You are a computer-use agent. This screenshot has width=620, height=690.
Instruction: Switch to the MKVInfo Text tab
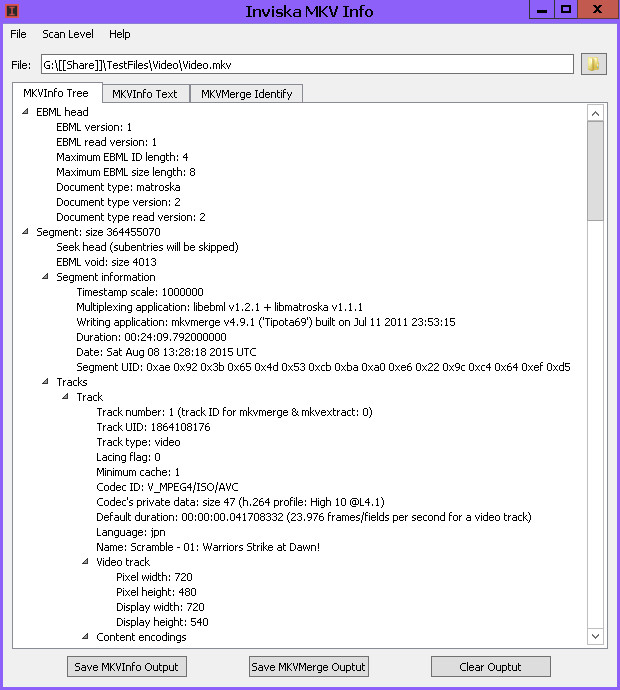(x=145, y=94)
